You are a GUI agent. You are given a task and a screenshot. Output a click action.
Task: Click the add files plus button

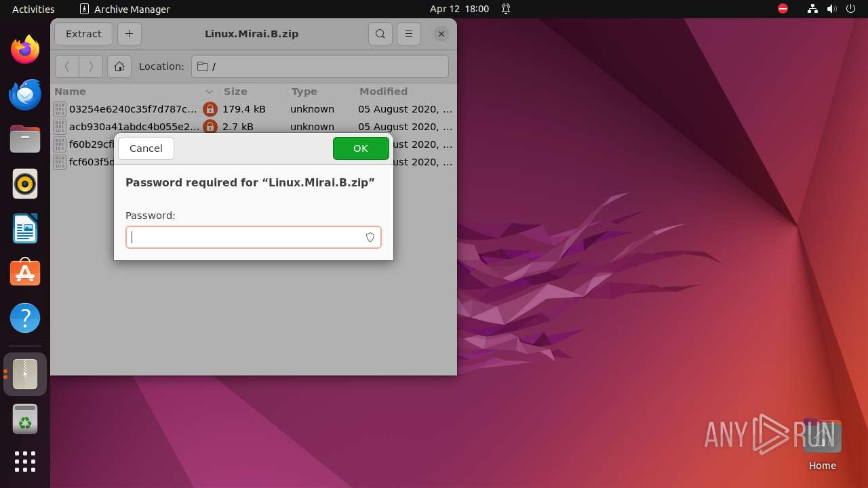coord(129,34)
